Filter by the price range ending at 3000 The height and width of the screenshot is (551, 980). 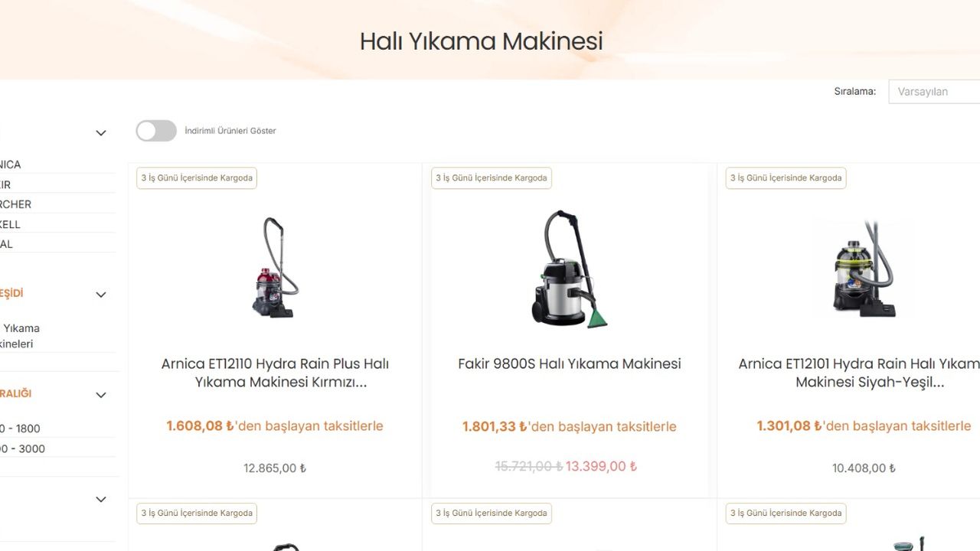pyautogui.click(x=23, y=448)
